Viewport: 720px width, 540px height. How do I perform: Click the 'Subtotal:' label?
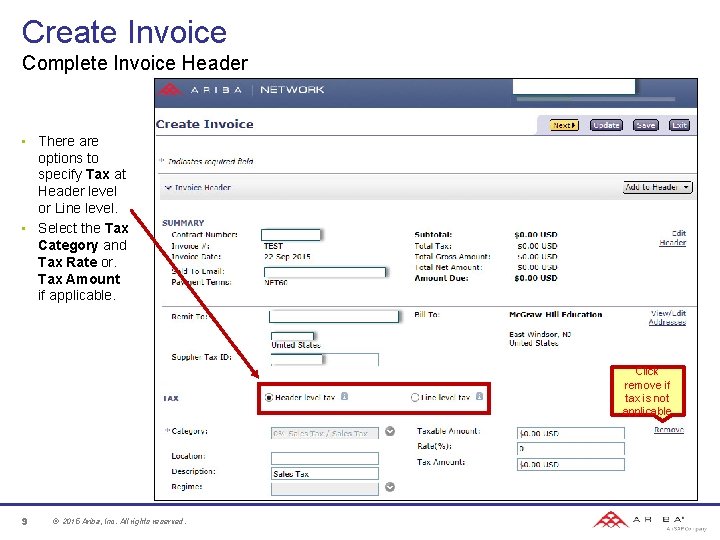[x=433, y=235]
